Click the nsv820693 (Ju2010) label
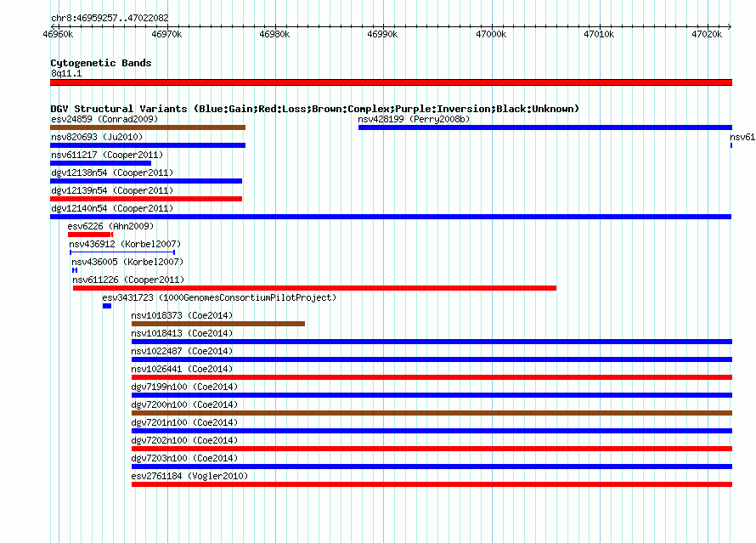Image resolution: width=756 pixels, height=543 pixels. pos(97,137)
